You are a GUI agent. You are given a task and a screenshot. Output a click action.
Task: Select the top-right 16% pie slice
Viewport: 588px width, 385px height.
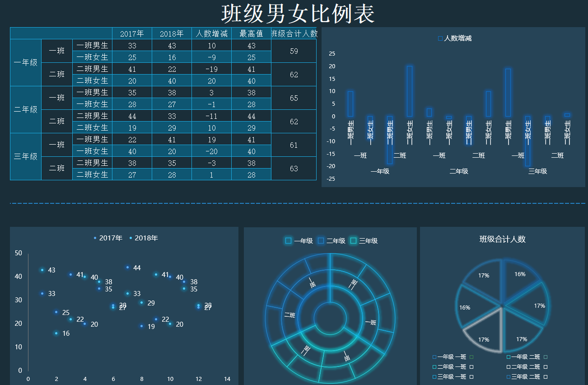pos(520,278)
